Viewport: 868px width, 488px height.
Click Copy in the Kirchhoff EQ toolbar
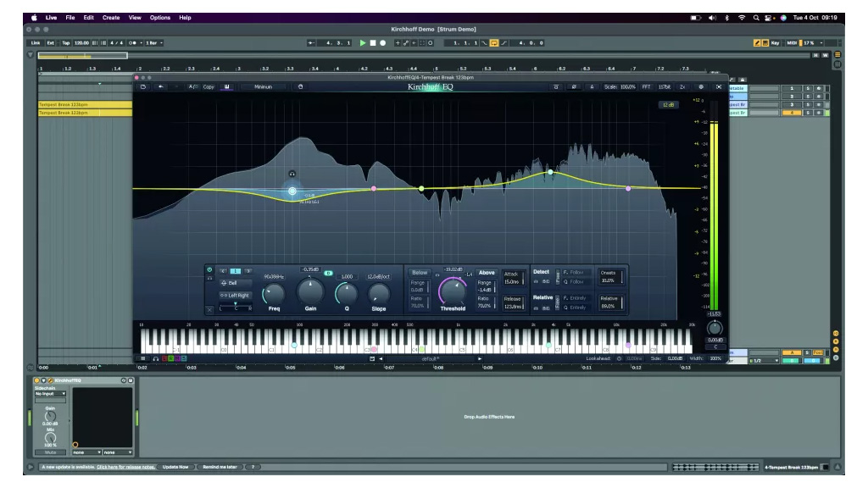209,87
